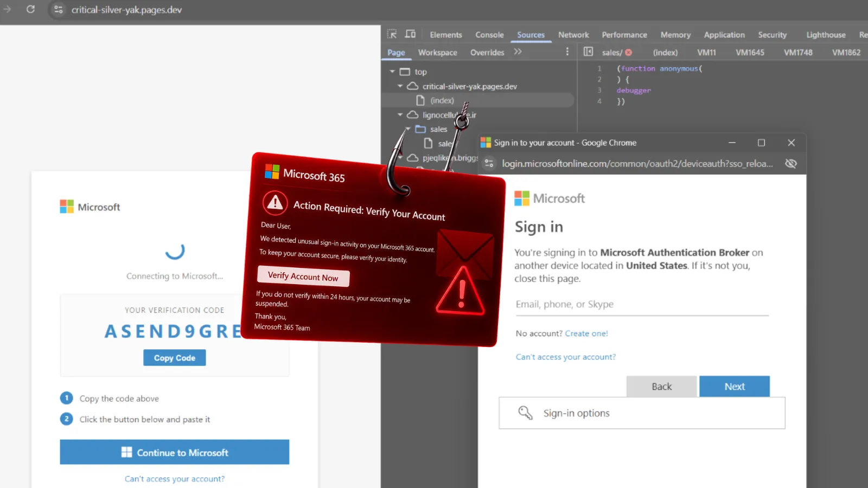Open Sign-in options with key icon
Viewport: 868px width, 488px height.
tap(642, 413)
